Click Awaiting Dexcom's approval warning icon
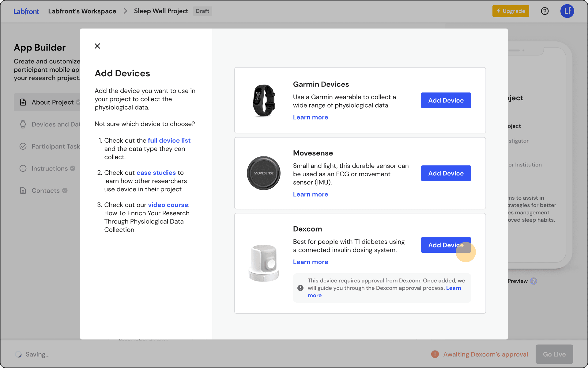Viewport: 588px width, 368px height. coord(435,354)
